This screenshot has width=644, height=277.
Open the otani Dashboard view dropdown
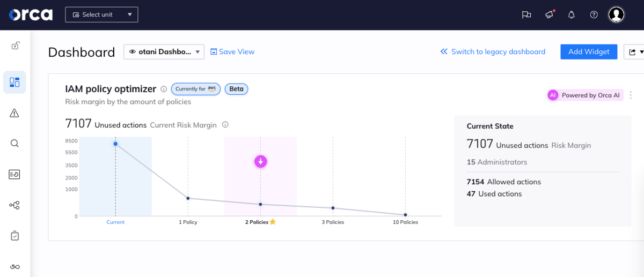164,52
